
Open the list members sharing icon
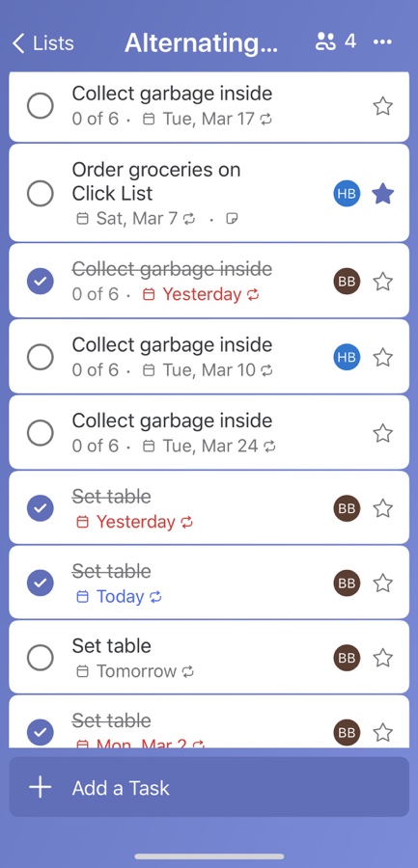pyautogui.click(x=335, y=41)
